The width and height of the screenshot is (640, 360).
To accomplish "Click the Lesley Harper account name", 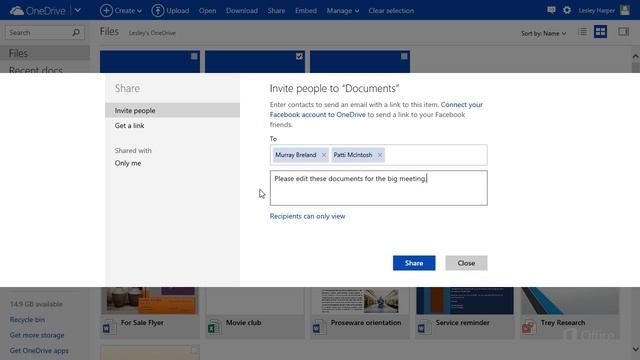I will 596,11.
